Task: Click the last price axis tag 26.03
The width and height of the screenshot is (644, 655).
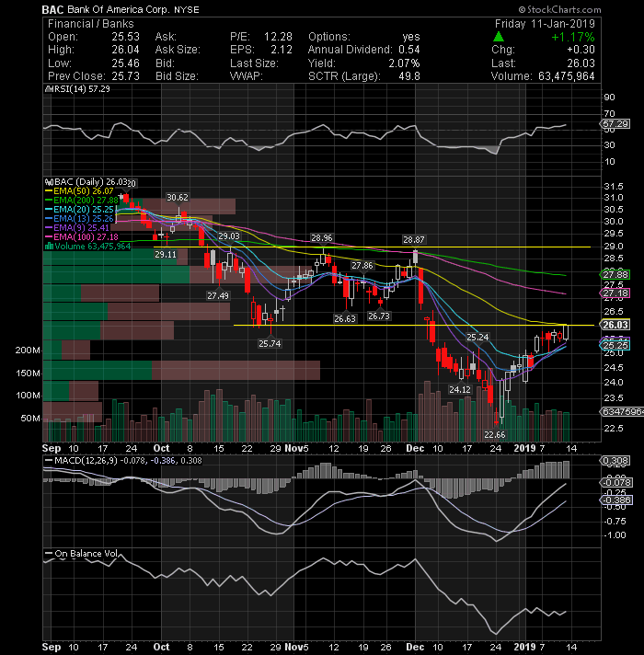Action: (615, 325)
